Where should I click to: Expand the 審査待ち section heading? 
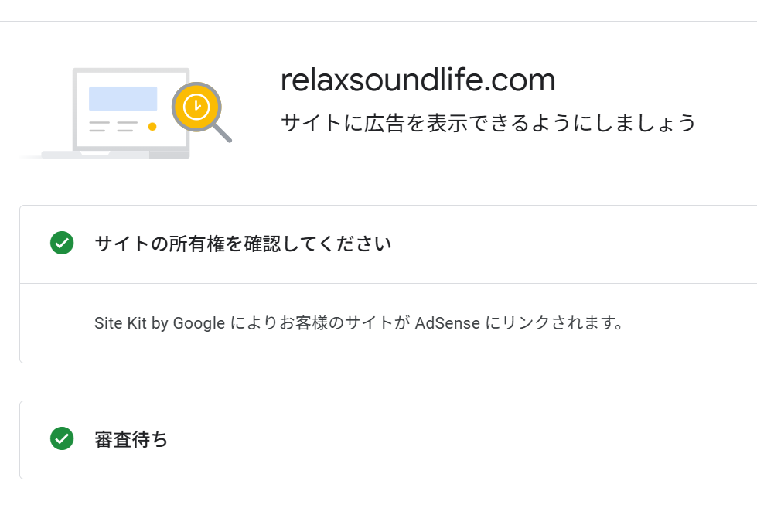tap(131, 439)
